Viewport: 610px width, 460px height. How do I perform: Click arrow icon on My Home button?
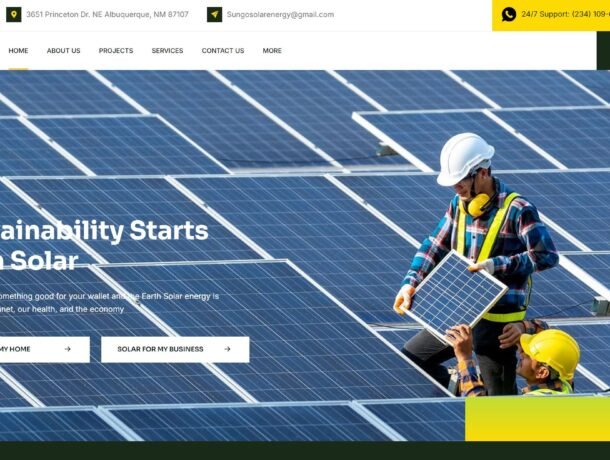(x=68, y=349)
